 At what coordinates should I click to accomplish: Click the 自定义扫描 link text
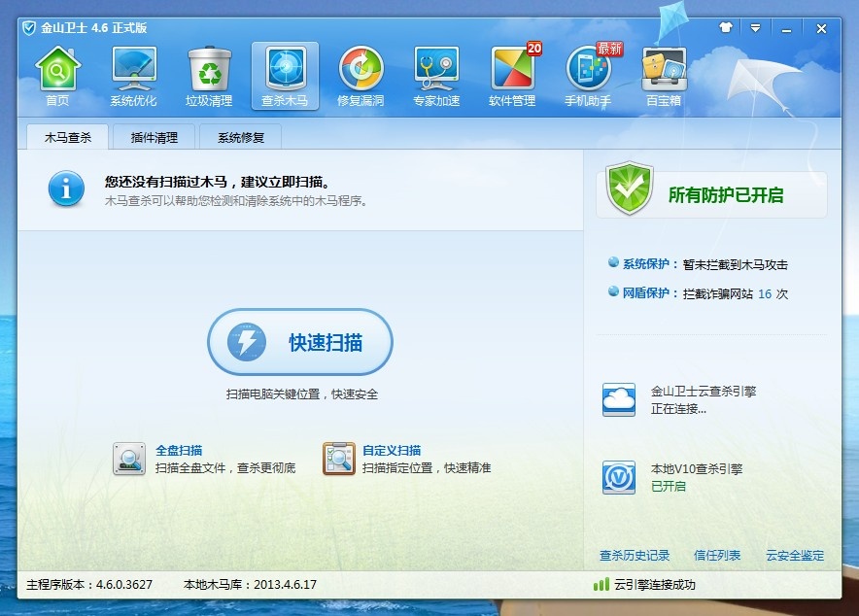coord(392,450)
